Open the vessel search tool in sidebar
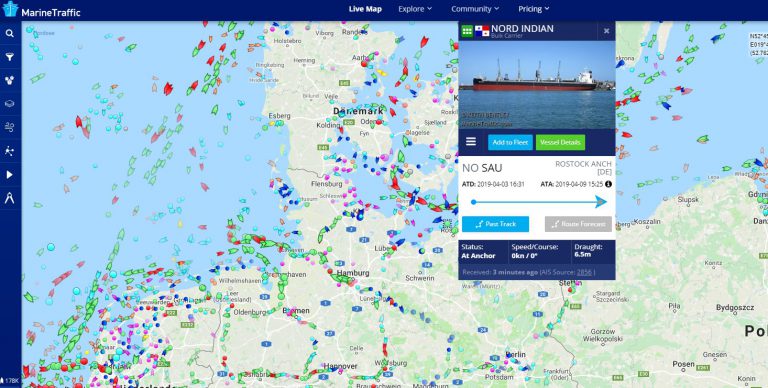Image resolution: width=768 pixels, height=388 pixels. tap(10, 33)
